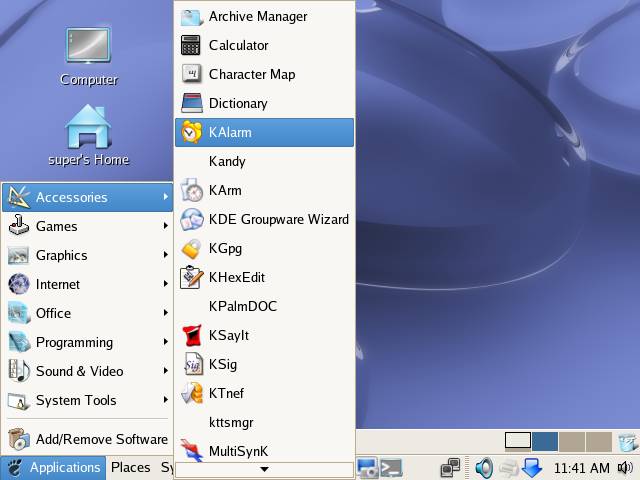640x480 pixels.
Task: Launch KGpg encryption tool
Action: (x=225, y=248)
